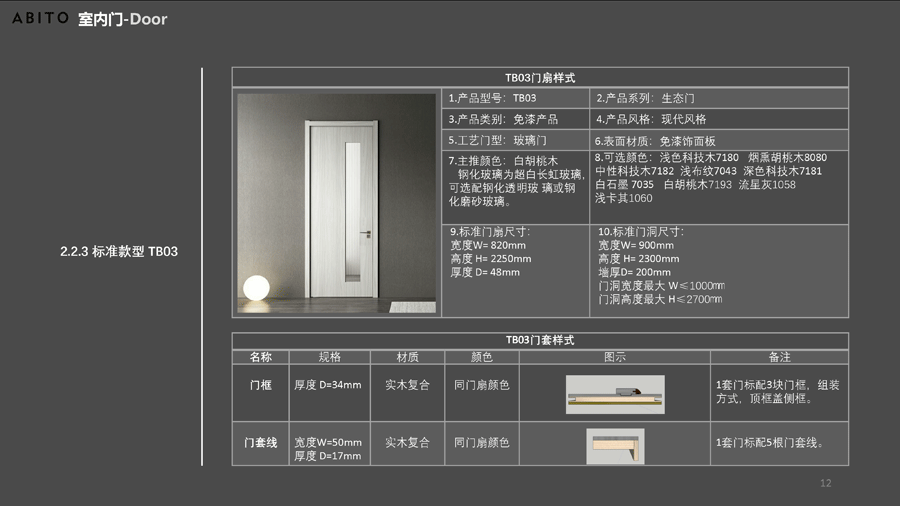Select the 产品型号 TB03 cell
900x506 pixels.
point(515,98)
